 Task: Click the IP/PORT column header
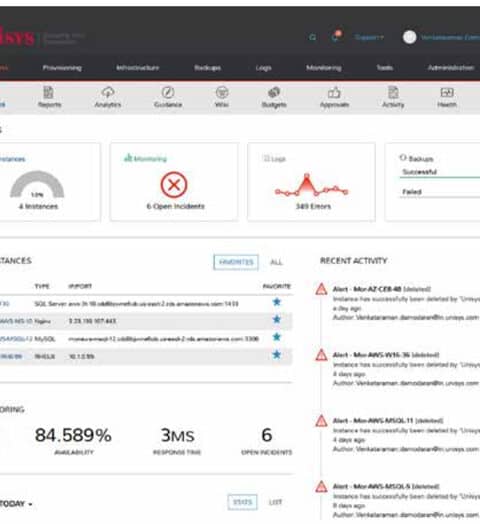click(80, 286)
